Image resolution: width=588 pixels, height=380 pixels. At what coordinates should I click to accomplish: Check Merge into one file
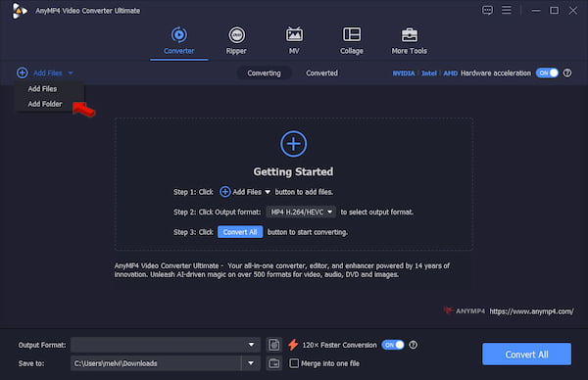pos(294,363)
